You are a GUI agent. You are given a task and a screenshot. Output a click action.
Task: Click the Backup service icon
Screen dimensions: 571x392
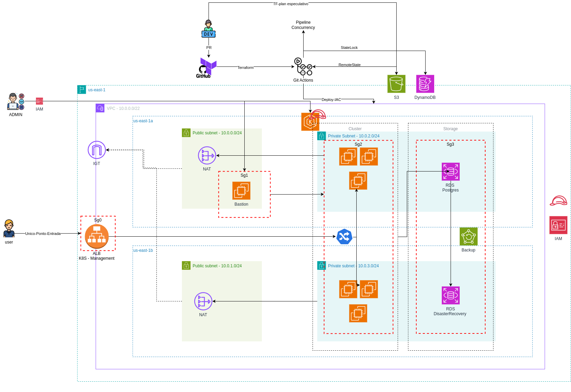(468, 236)
